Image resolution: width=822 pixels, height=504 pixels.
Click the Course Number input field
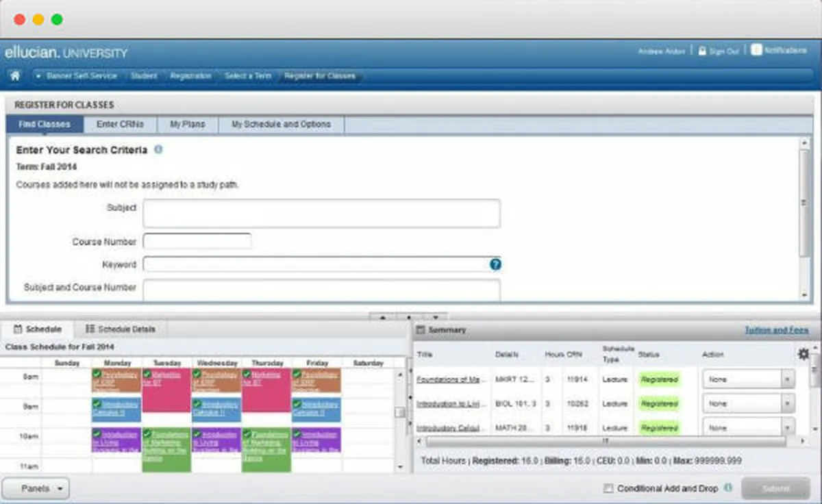click(197, 241)
